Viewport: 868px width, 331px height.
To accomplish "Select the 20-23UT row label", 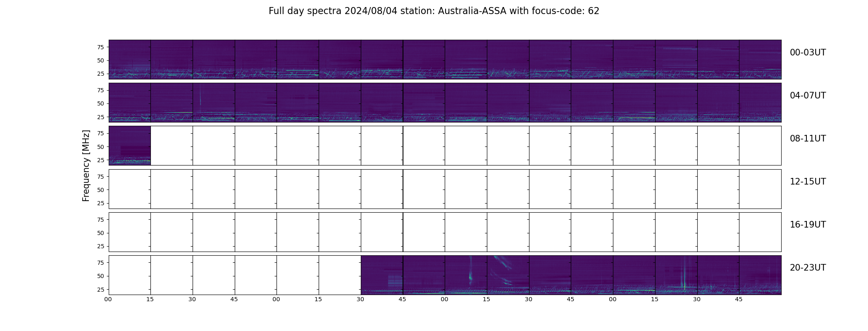I will [x=808, y=268].
